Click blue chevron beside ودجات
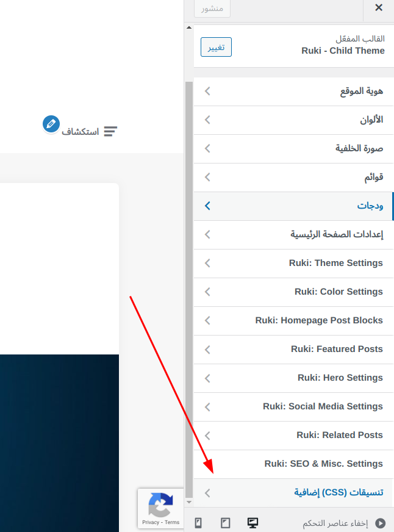 coord(207,206)
